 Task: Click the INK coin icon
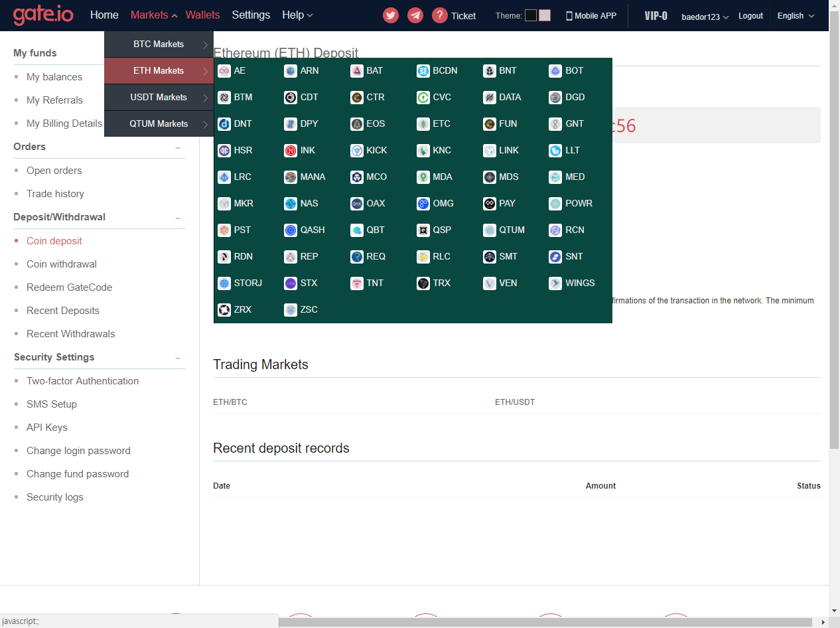coord(291,151)
